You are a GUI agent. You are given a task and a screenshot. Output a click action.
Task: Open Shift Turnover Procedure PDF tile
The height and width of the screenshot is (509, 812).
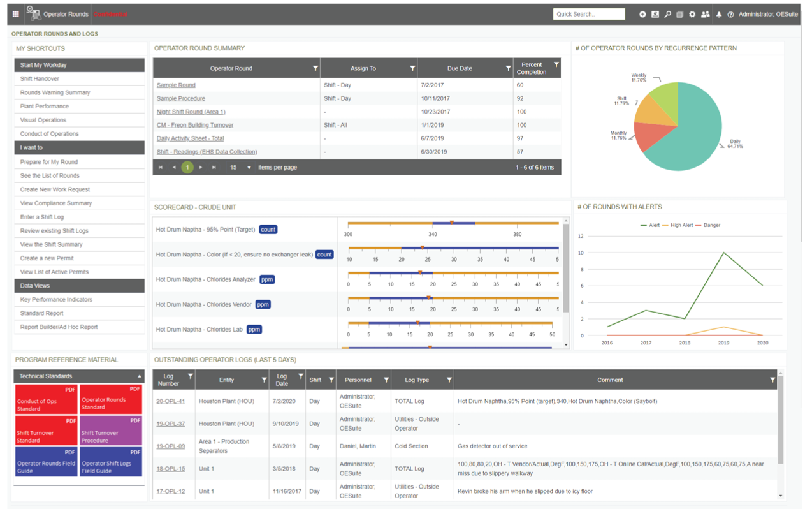111,431
